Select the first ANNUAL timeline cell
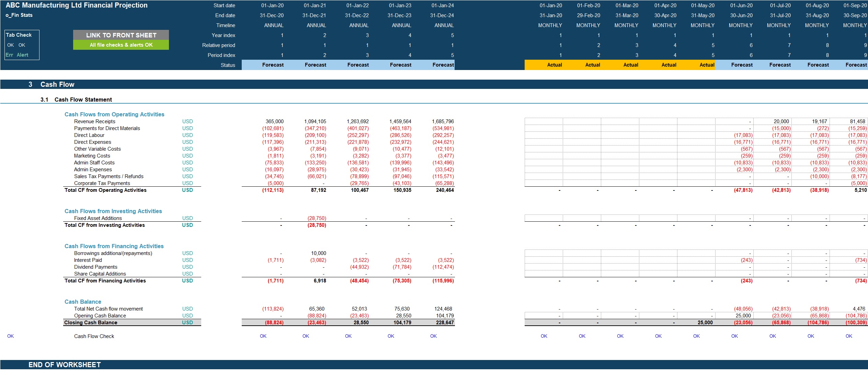This screenshot has height=372, width=868. point(274,25)
